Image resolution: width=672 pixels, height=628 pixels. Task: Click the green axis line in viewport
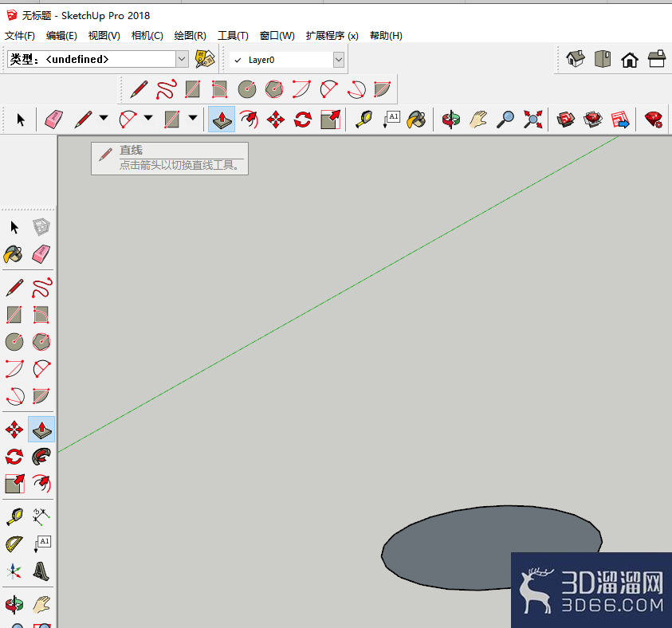(x=339, y=294)
